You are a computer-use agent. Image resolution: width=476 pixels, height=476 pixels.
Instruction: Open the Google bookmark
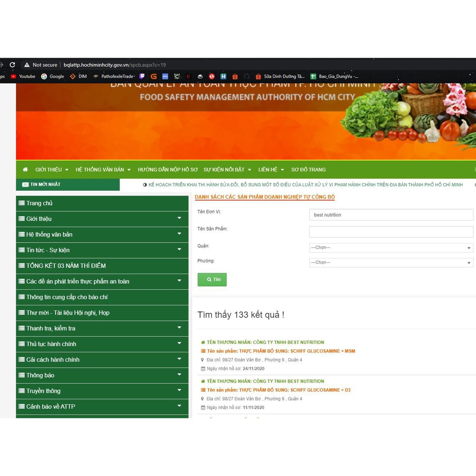pyautogui.click(x=53, y=76)
